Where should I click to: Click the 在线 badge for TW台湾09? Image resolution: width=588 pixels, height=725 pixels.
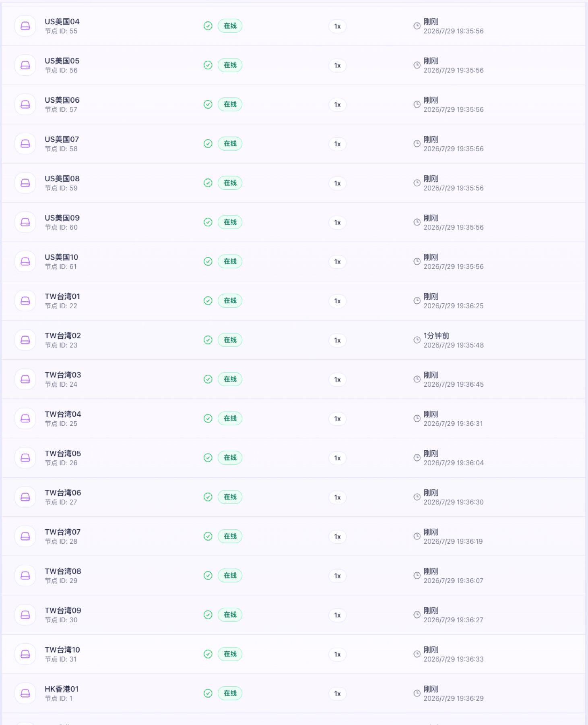coord(230,615)
